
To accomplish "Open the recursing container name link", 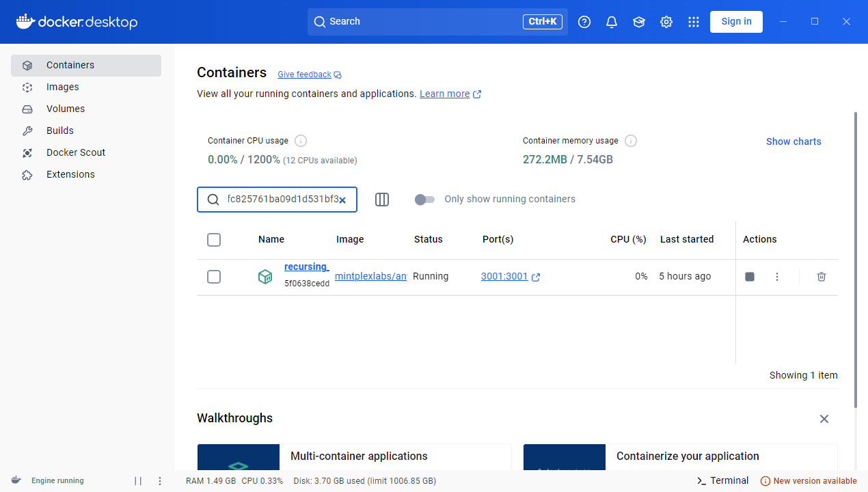I will pyautogui.click(x=306, y=267).
